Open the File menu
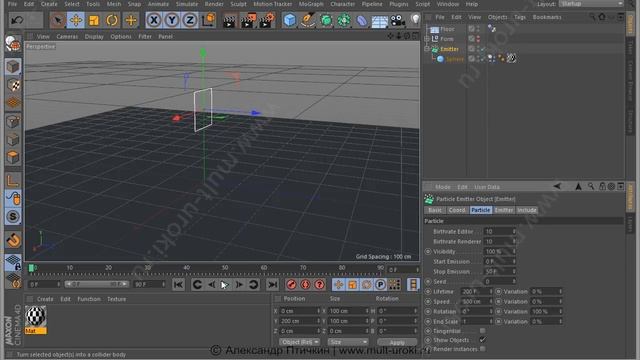Viewport: 640px width, 360px height. 13,4
